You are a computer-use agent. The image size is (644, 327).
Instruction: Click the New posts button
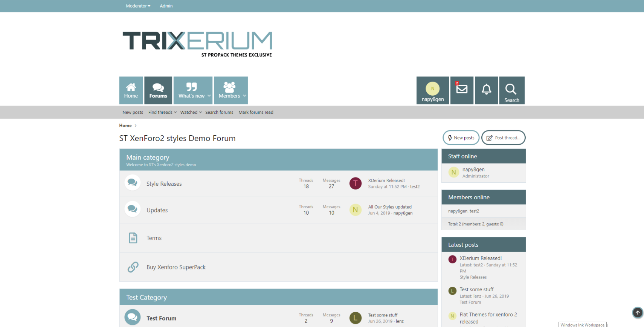tap(461, 138)
